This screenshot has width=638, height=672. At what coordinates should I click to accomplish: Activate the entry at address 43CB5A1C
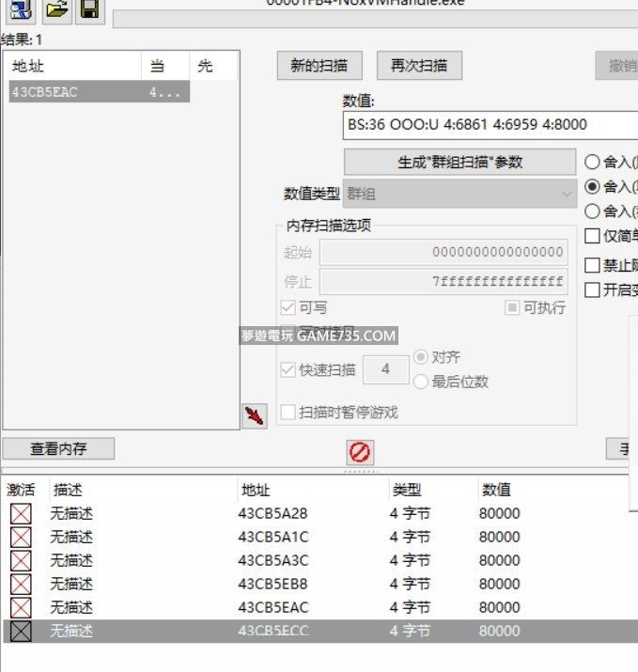pos(21,537)
